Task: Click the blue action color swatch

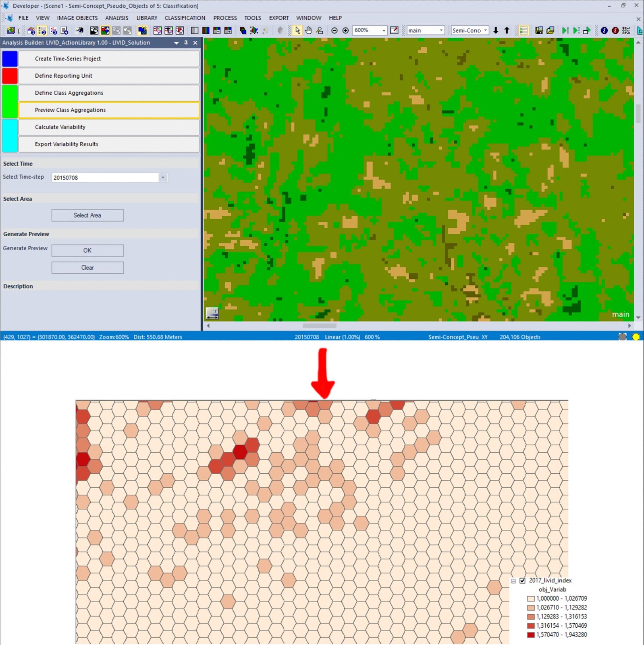Action: click(10, 59)
